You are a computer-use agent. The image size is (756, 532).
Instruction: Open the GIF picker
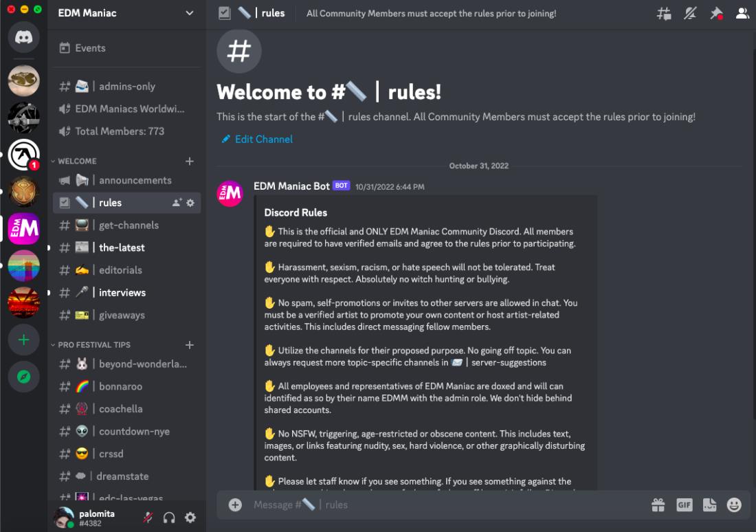click(x=685, y=505)
